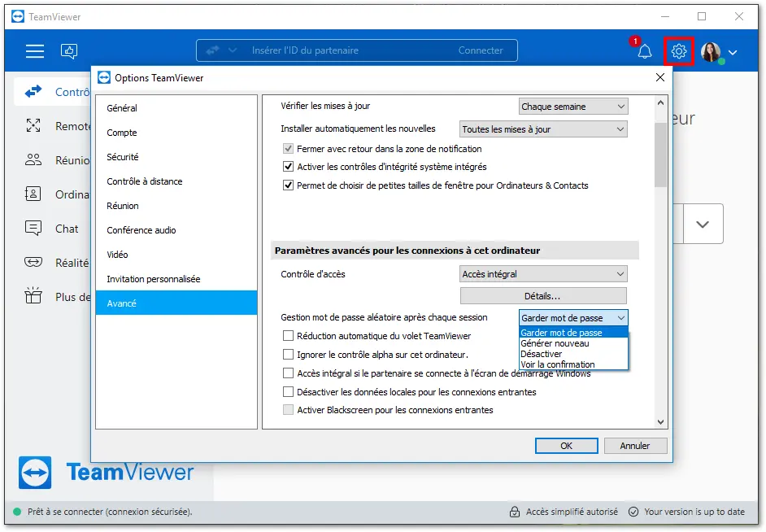Select the remote control arrows sidebar icon

click(x=33, y=91)
